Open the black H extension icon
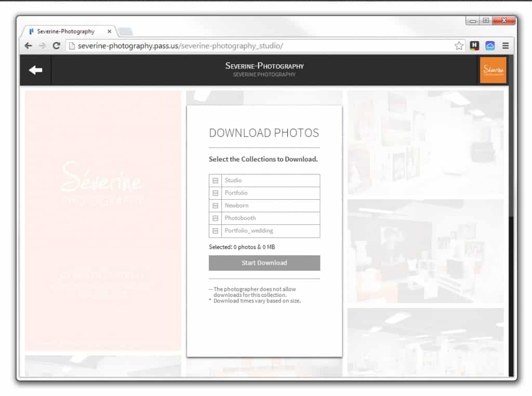The height and width of the screenshot is (396, 532). (x=474, y=46)
